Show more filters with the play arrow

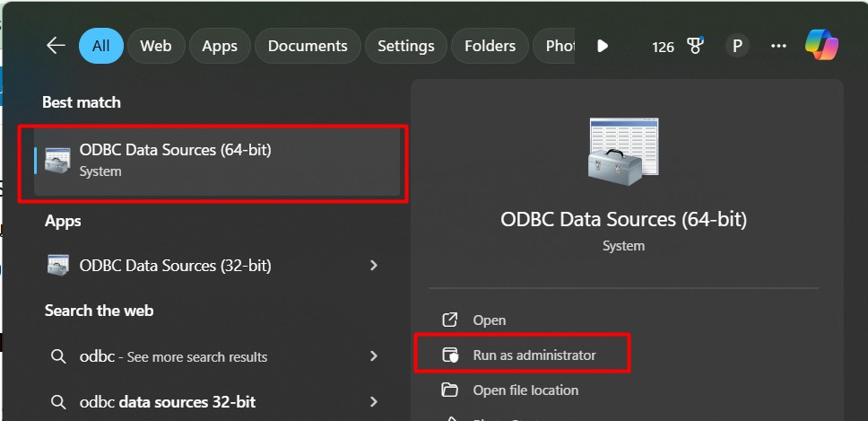point(603,46)
